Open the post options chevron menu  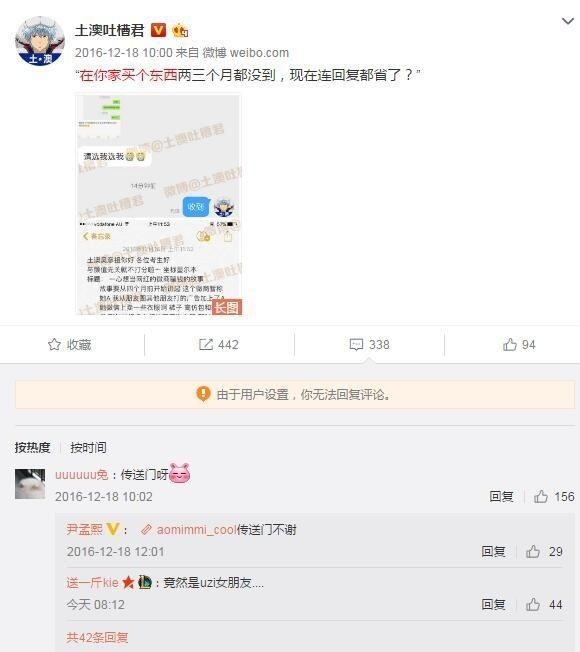pos(568,21)
